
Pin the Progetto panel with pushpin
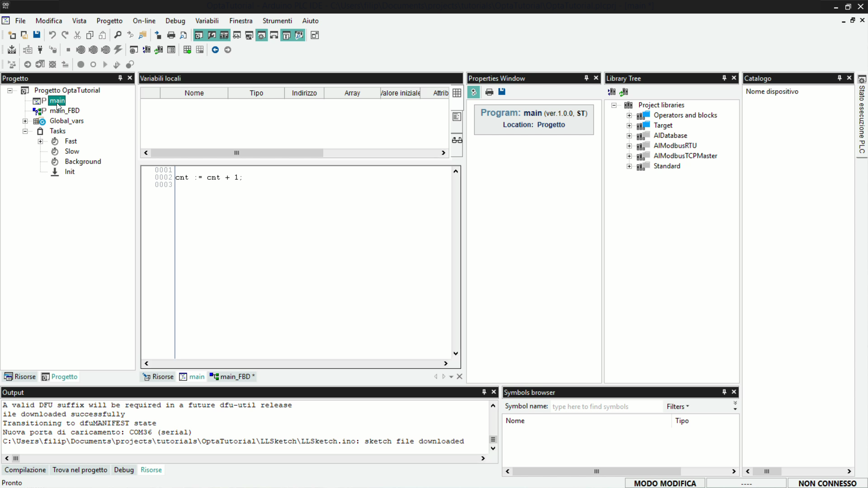[x=120, y=78]
